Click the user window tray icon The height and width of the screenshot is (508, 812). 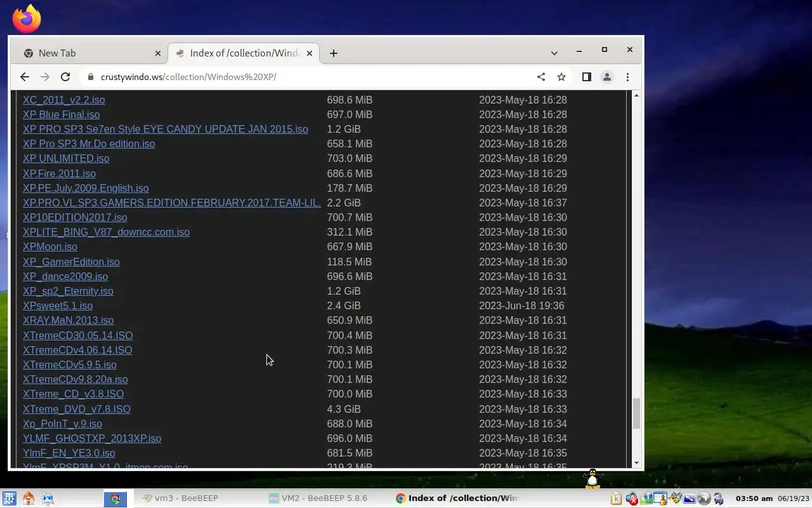pyautogui.click(x=660, y=498)
